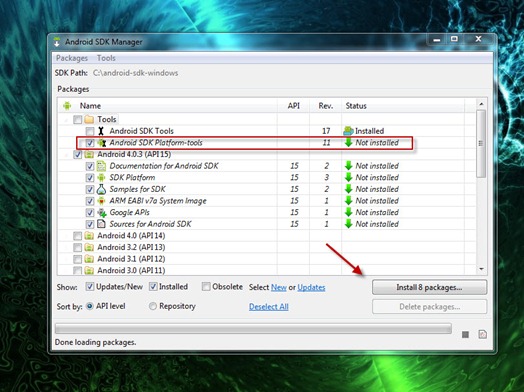The height and width of the screenshot is (392, 524).
Task: Click green arrow status icon for Documentation row
Action: point(349,166)
